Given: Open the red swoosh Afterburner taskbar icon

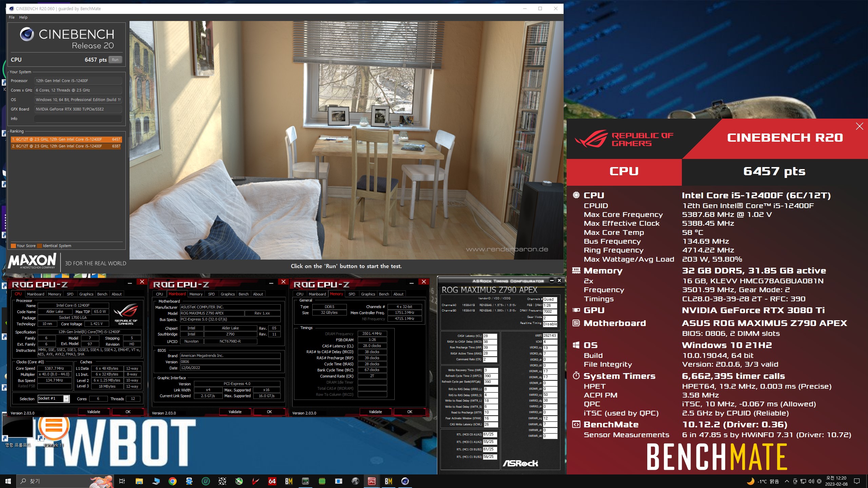Looking at the screenshot, I should click(256, 481).
